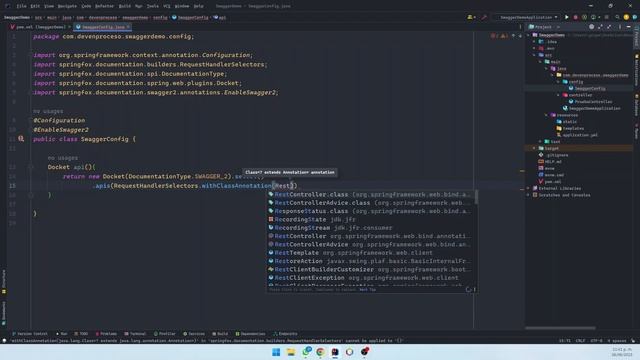Screen dimensions: 640x360
Task: Close the SwaggerConfig.java tab
Action: tap(128, 27)
